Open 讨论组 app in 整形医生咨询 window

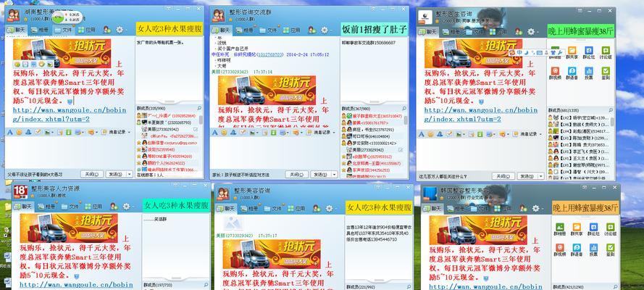click(x=606, y=53)
